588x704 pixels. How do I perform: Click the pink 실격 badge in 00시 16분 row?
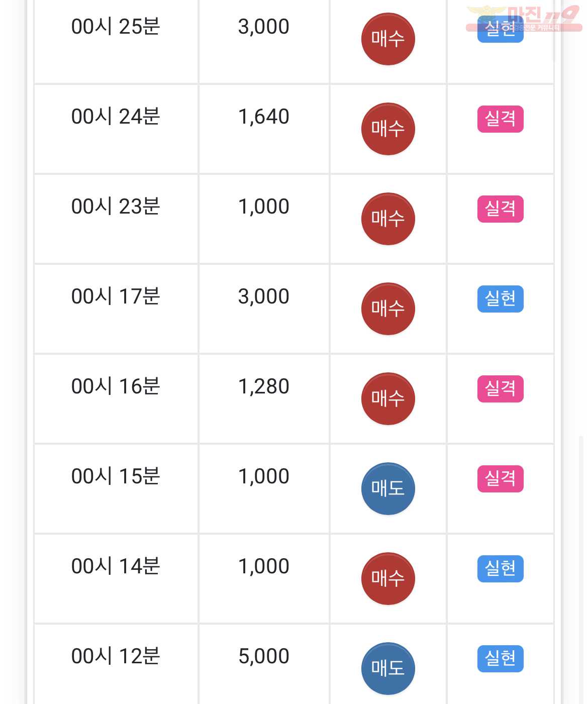pyautogui.click(x=500, y=389)
